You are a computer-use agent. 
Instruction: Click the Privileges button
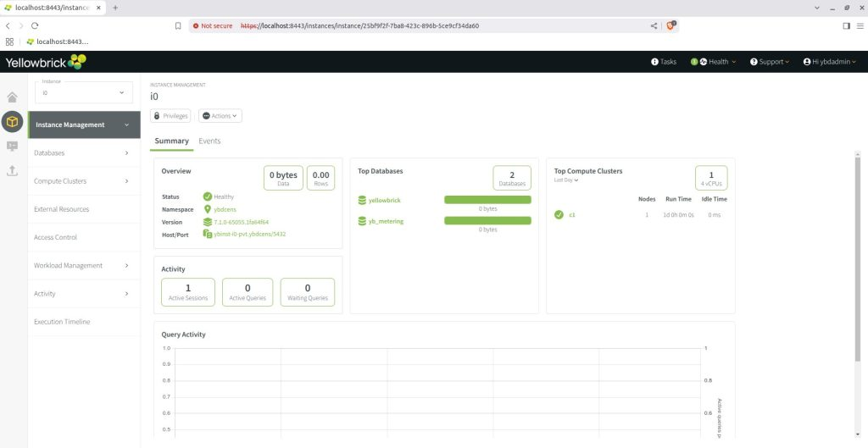tap(170, 115)
